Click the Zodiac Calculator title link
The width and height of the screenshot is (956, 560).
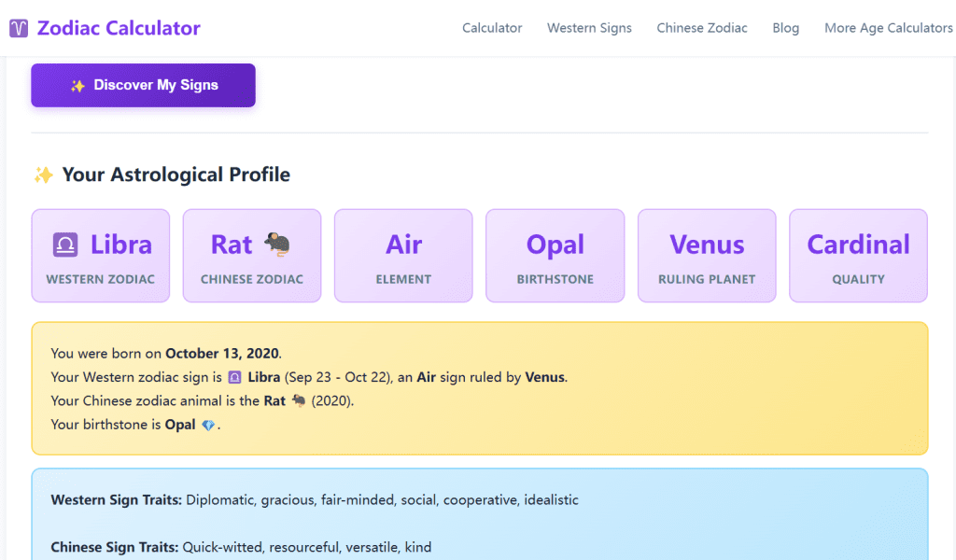pyautogui.click(x=117, y=28)
